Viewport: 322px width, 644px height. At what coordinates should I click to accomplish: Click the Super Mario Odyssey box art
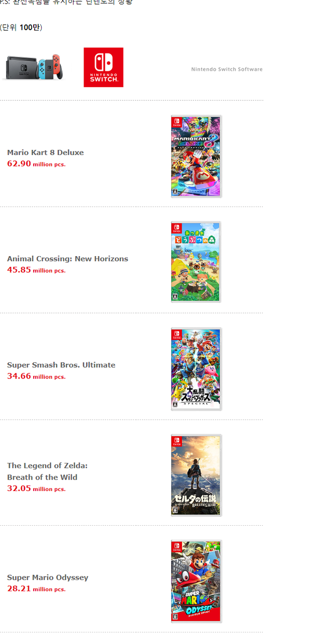(x=196, y=581)
